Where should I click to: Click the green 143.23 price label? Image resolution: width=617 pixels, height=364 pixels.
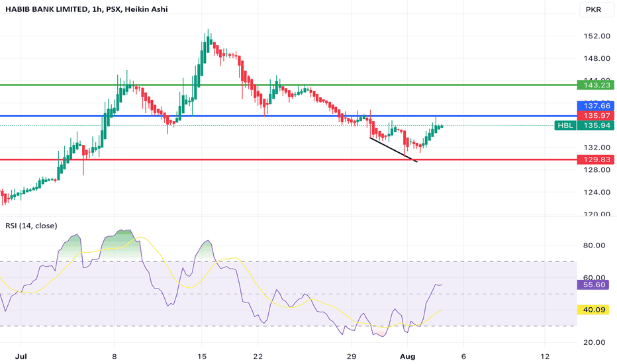(595, 85)
